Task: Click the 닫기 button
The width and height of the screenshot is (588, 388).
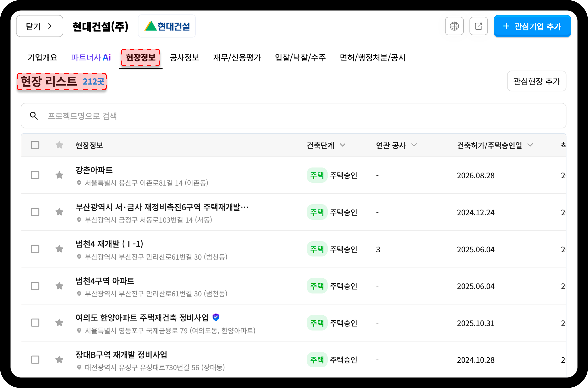Action: click(40, 26)
